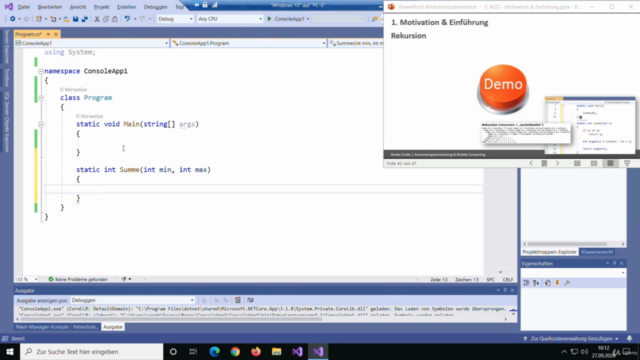The image size is (640, 360).
Task: Click the red Demo button on the slide
Action: (x=503, y=89)
